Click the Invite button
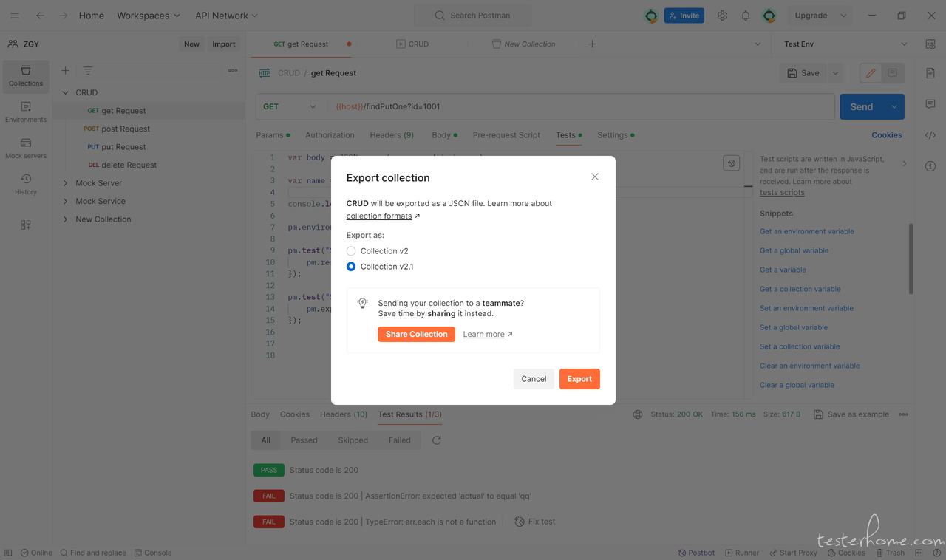The height and width of the screenshot is (560, 946). click(684, 15)
